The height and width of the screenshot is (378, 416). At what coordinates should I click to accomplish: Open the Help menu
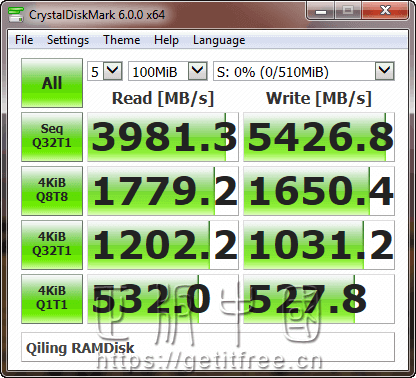[x=166, y=40]
